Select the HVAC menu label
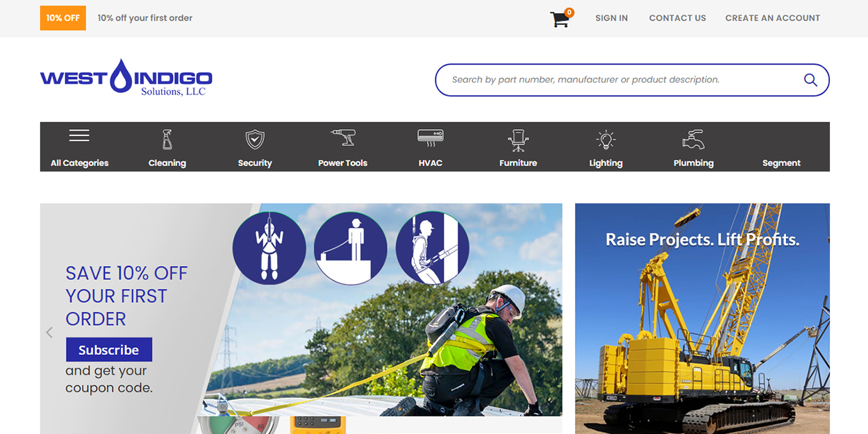Image resolution: width=868 pixels, height=434 pixels. point(431,163)
